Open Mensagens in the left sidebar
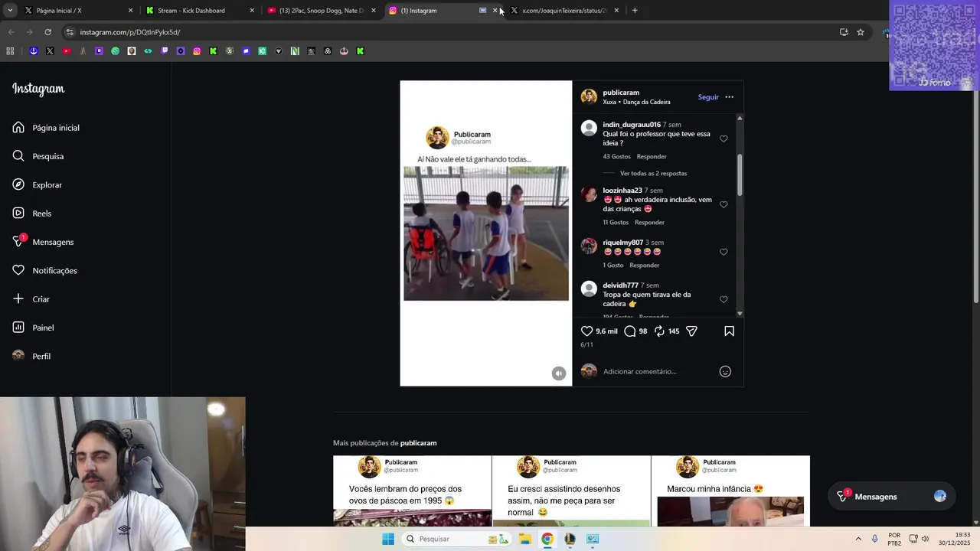 click(x=43, y=242)
